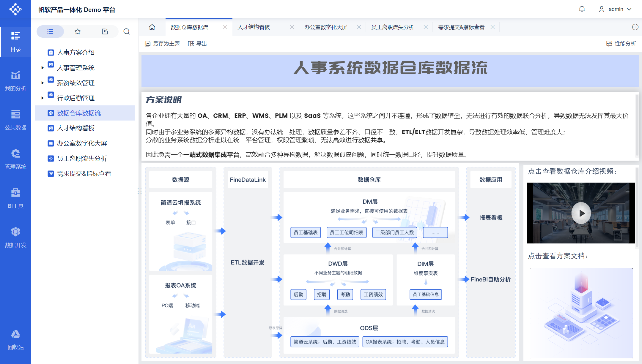Switch to the 人才结构看板 tab

tap(254, 27)
